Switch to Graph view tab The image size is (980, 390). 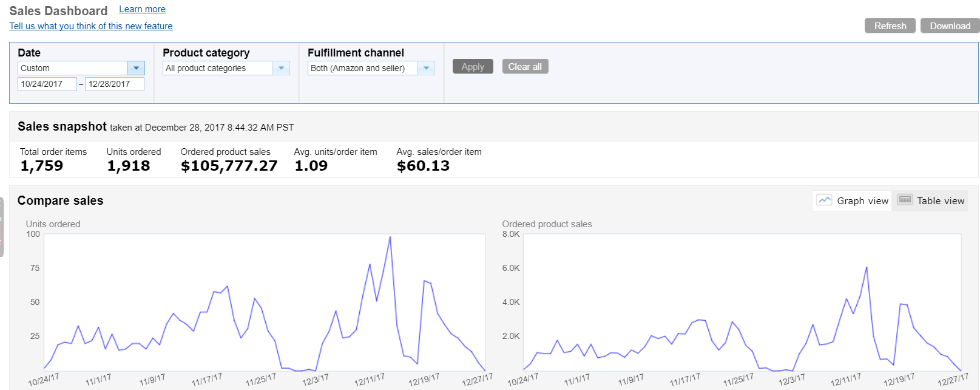(852, 200)
